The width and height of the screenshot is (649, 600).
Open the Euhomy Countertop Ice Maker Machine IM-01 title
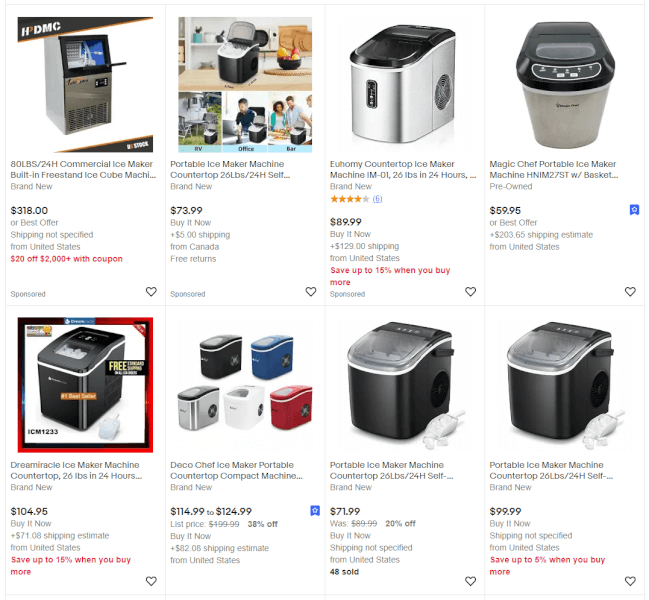point(403,169)
